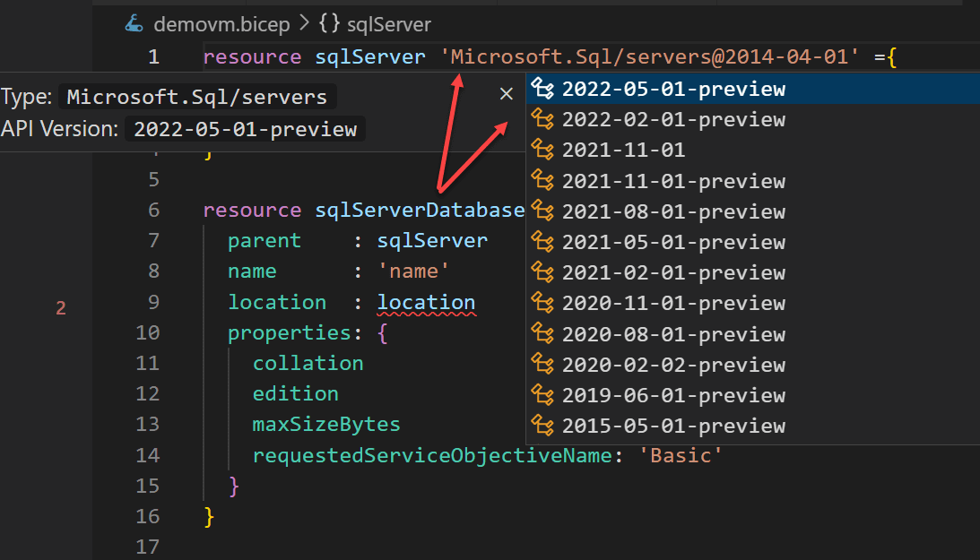Click the icon next to 2021-08-01-preview entry

pos(542,211)
